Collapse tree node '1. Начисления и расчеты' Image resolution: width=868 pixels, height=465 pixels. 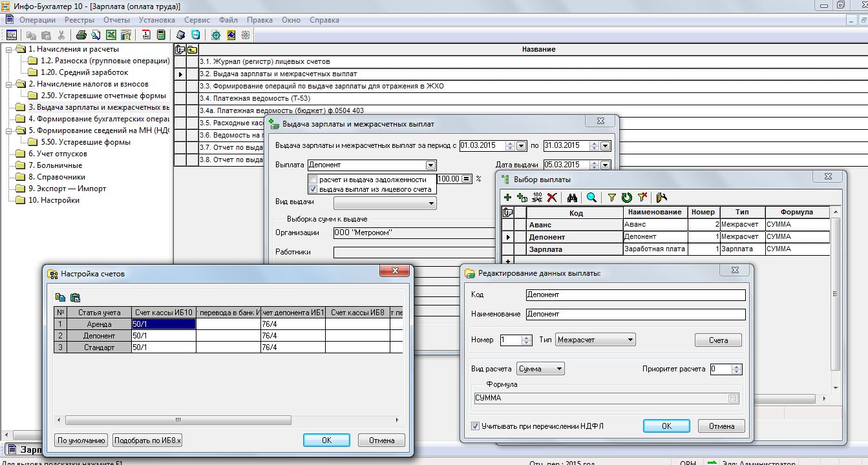9,49
